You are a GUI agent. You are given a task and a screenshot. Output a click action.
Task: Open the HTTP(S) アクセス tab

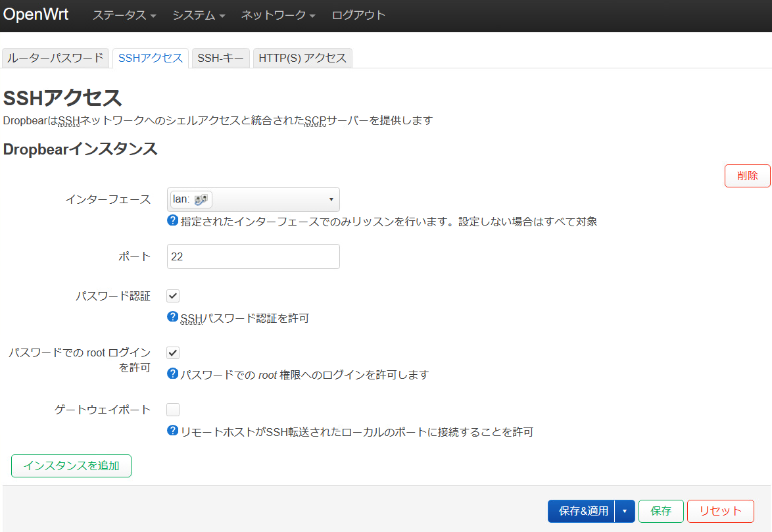[302, 58]
